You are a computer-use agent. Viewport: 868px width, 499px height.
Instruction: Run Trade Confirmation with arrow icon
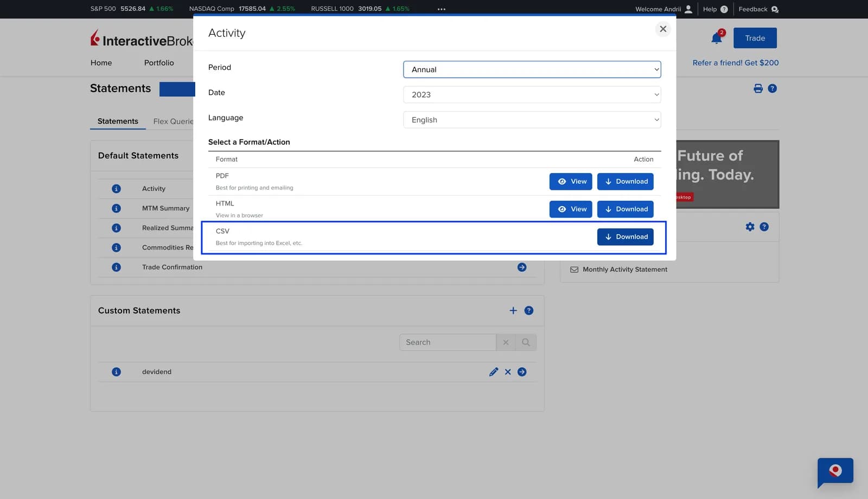click(x=522, y=267)
